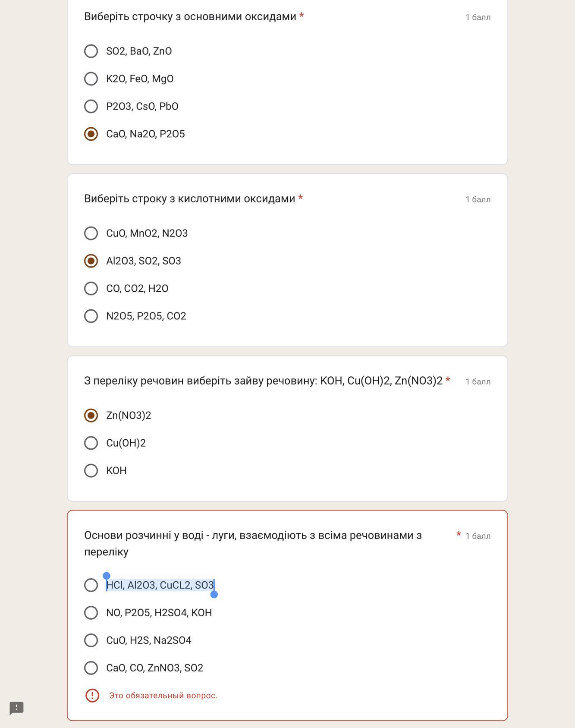Choose the NO, P2O5, H2SO4, KOH option
Image resolution: width=575 pixels, height=728 pixels.
point(91,613)
